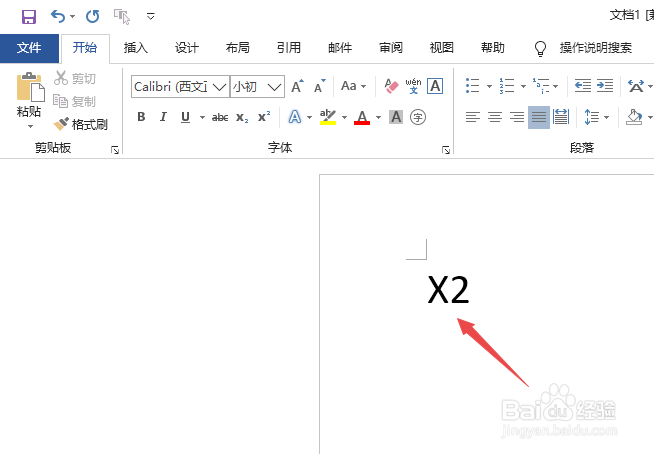Switch to the 布局 tab
Image resolution: width=654 pixels, height=454 pixels.
click(x=238, y=48)
